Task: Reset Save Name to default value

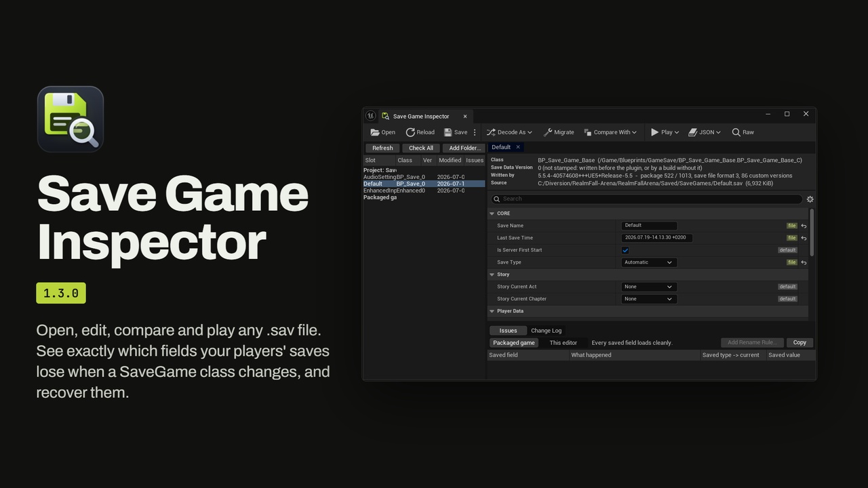Action: (804, 226)
